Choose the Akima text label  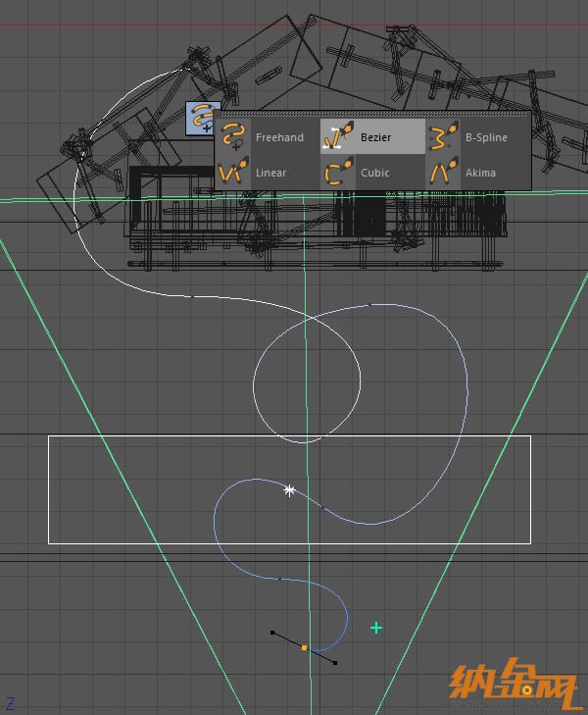(x=480, y=174)
